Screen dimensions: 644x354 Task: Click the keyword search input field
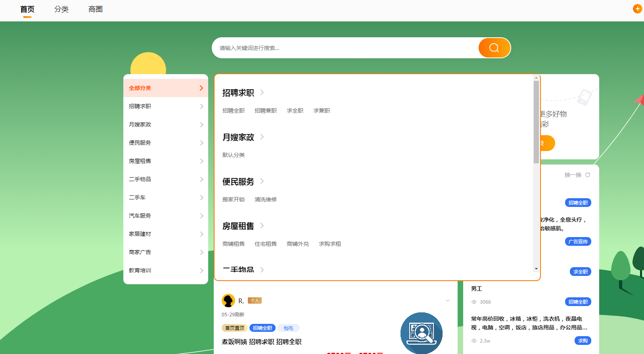click(x=345, y=48)
